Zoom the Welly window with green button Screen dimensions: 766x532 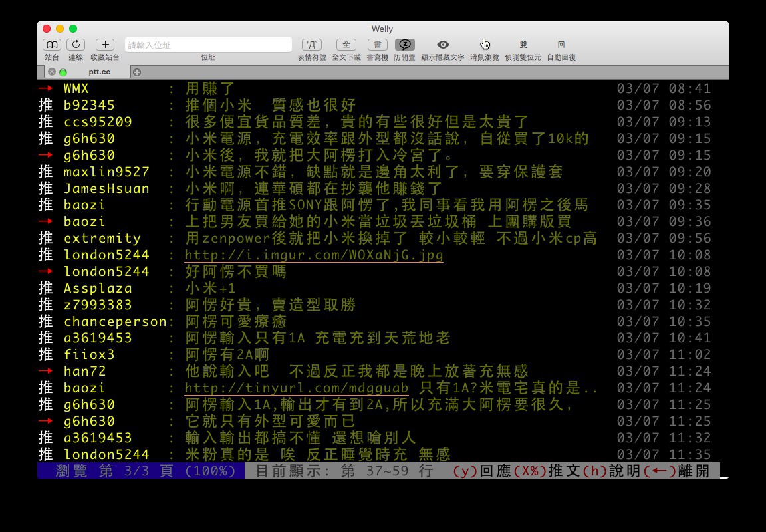pyautogui.click(x=72, y=29)
